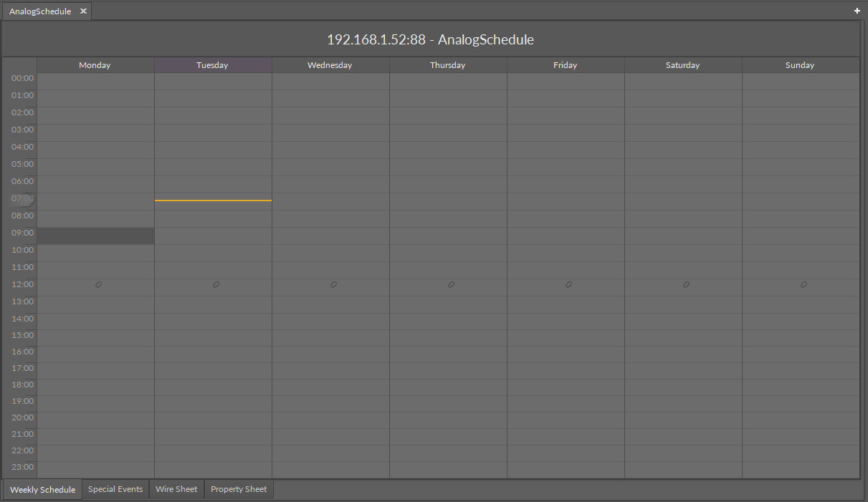The width and height of the screenshot is (868, 502).
Task: Click Wednesday's null event marker at noon
Action: point(333,284)
